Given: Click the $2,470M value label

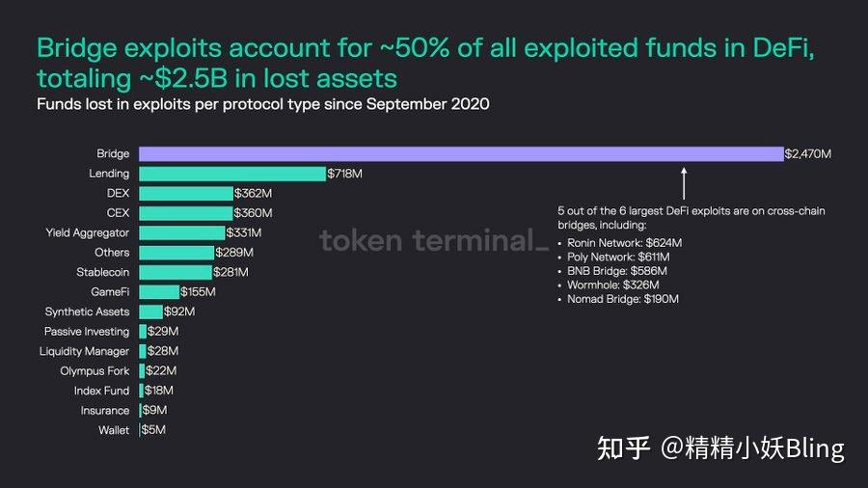Looking at the screenshot, I should coord(807,153).
